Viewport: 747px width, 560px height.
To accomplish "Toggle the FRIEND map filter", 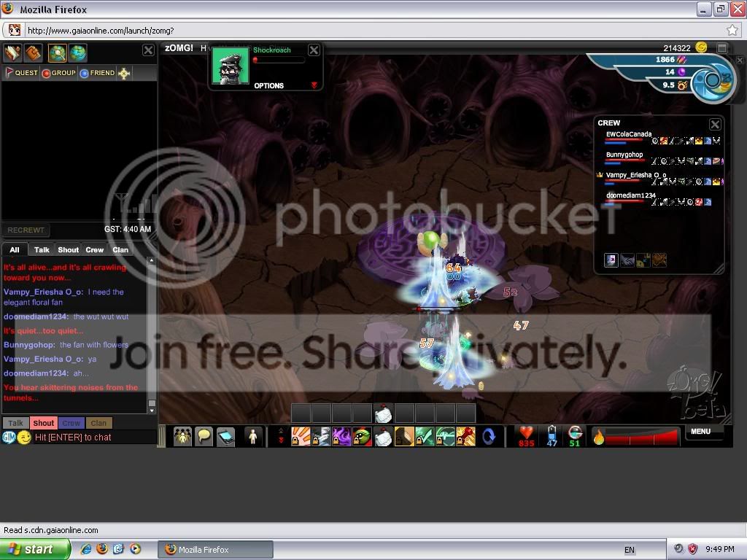I will (98, 73).
